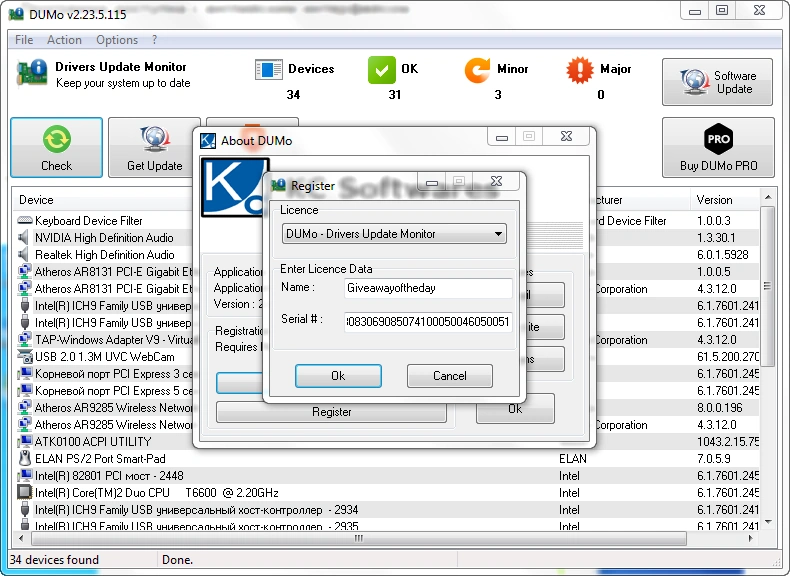
Task: Click the horizontal scrollbar of device list
Action: (358, 538)
